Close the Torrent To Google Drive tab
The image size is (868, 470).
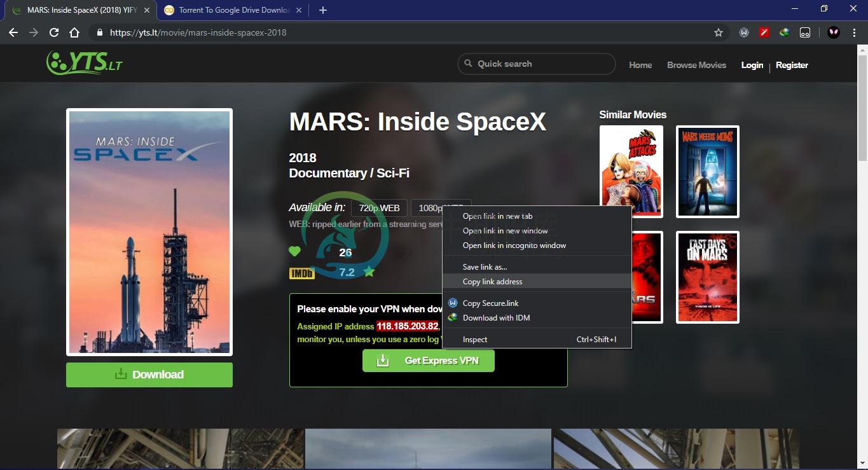tap(299, 10)
